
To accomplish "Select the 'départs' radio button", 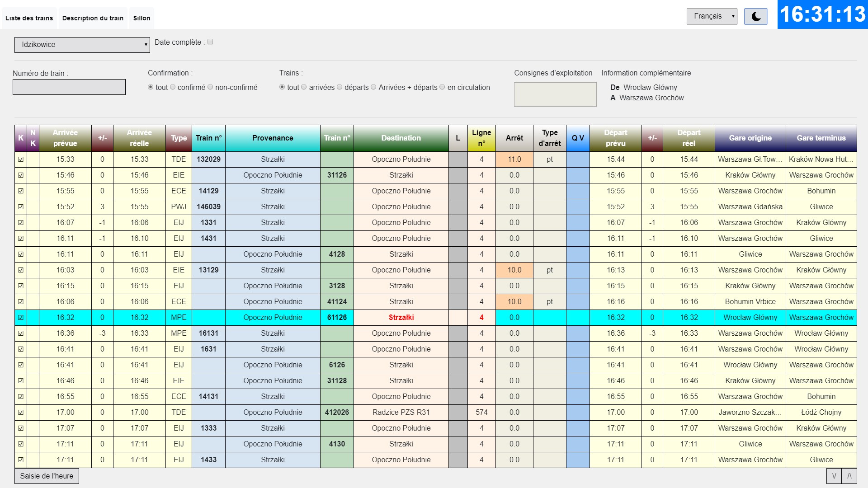I will (340, 87).
